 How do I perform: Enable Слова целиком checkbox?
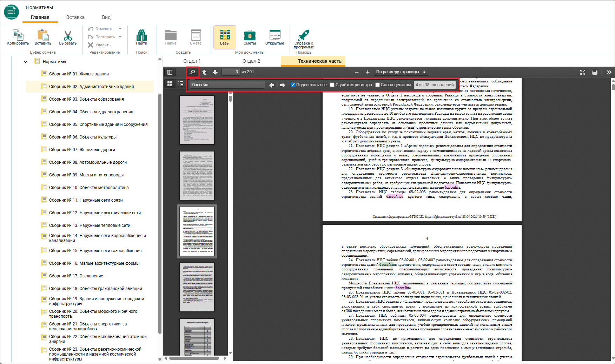pos(377,85)
